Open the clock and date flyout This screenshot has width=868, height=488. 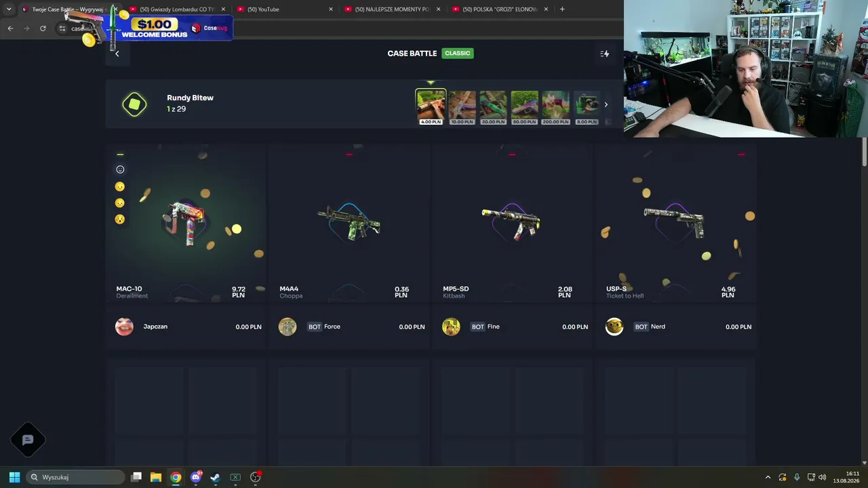click(848, 477)
